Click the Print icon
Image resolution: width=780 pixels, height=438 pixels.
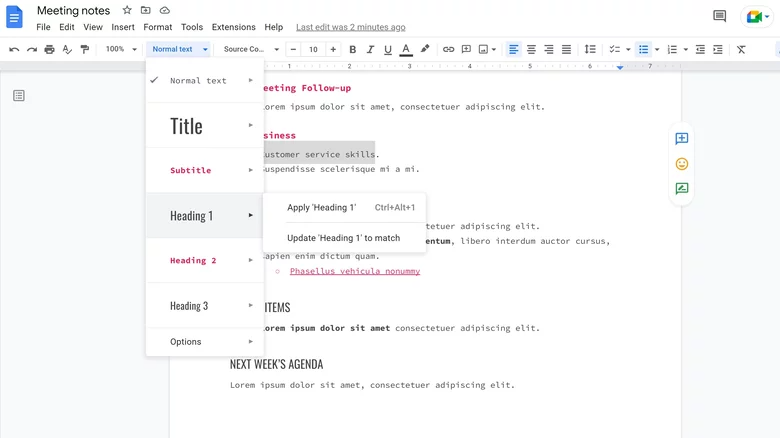49,49
